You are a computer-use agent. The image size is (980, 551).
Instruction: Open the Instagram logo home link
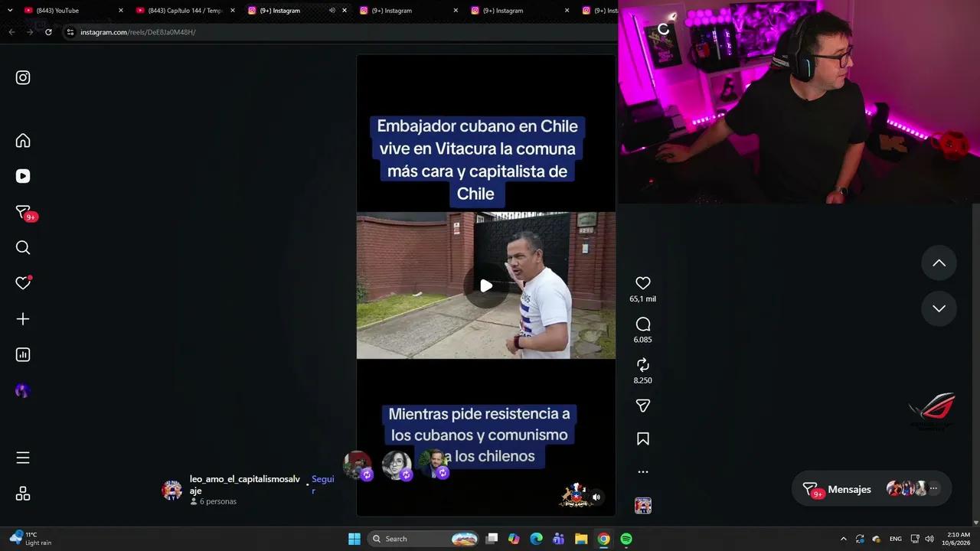coord(23,77)
